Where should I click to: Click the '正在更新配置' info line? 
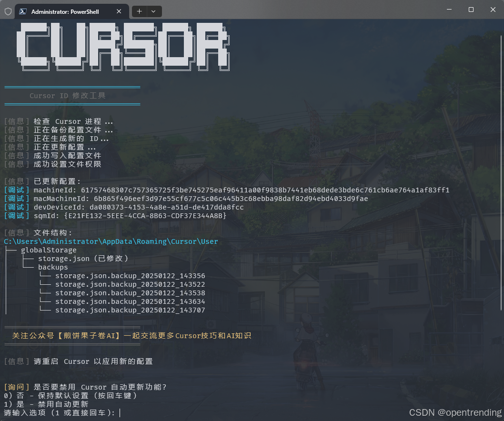point(50,147)
